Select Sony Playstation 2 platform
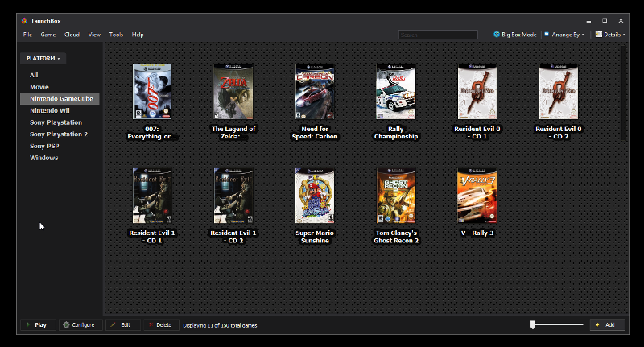This screenshot has height=347, width=644. [60, 134]
